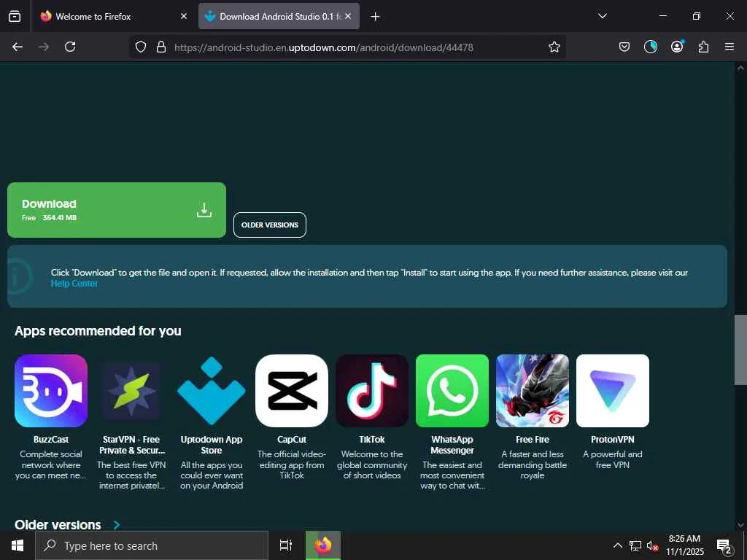Click the taskbar search box
Screen dimensions: 747x560
click(x=152, y=545)
